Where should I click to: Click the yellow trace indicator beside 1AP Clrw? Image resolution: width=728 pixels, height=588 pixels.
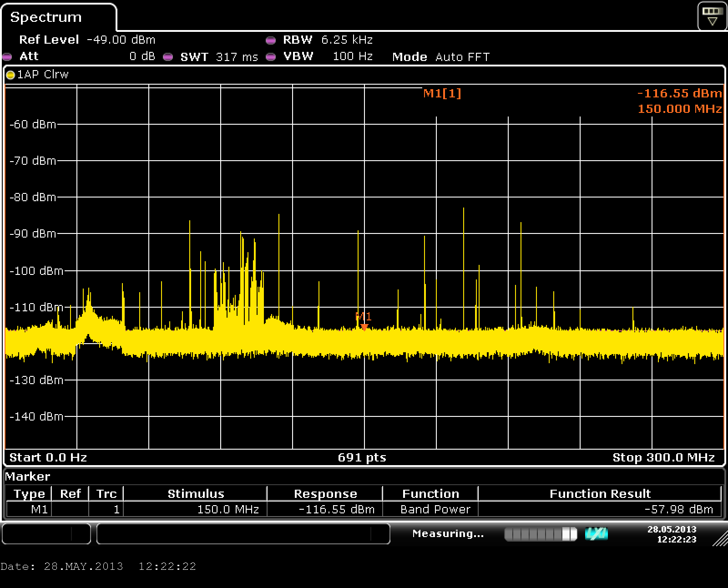[10, 75]
